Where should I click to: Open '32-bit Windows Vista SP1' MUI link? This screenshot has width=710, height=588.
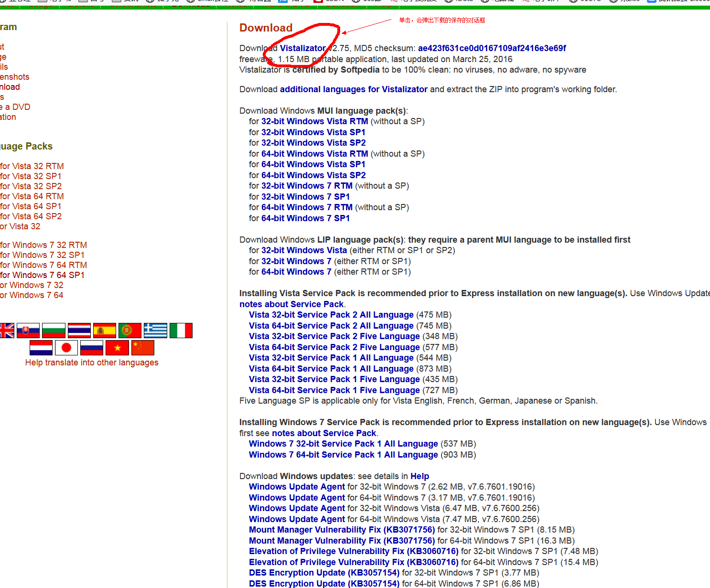[x=313, y=132]
